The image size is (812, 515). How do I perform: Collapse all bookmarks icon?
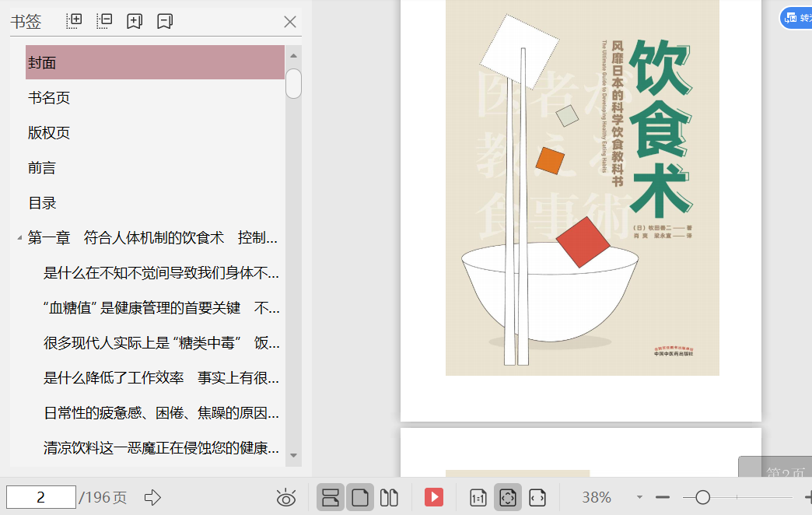(104, 21)
